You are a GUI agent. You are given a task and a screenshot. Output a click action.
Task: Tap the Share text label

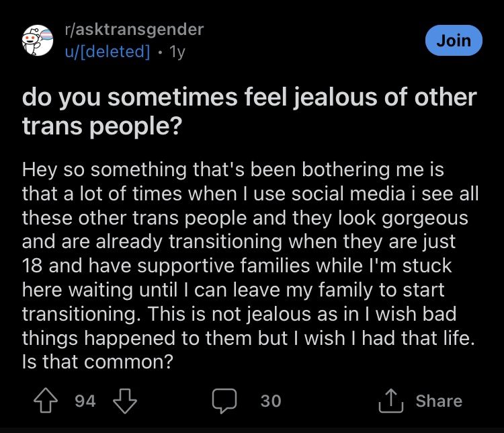coord(439,401)
